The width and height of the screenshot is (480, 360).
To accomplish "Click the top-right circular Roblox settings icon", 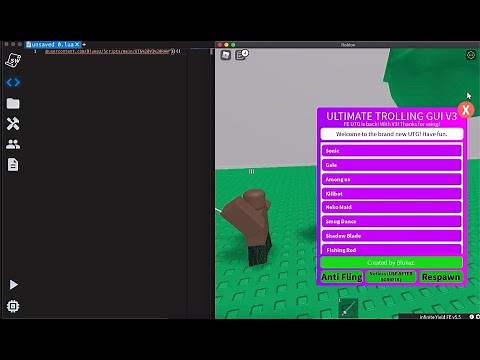I will (471, 55).
